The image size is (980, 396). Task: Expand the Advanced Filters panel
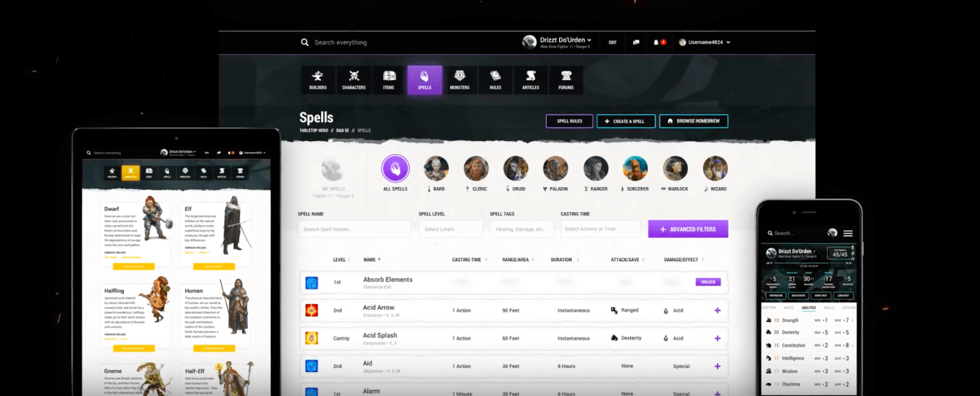tap(688, 229)
